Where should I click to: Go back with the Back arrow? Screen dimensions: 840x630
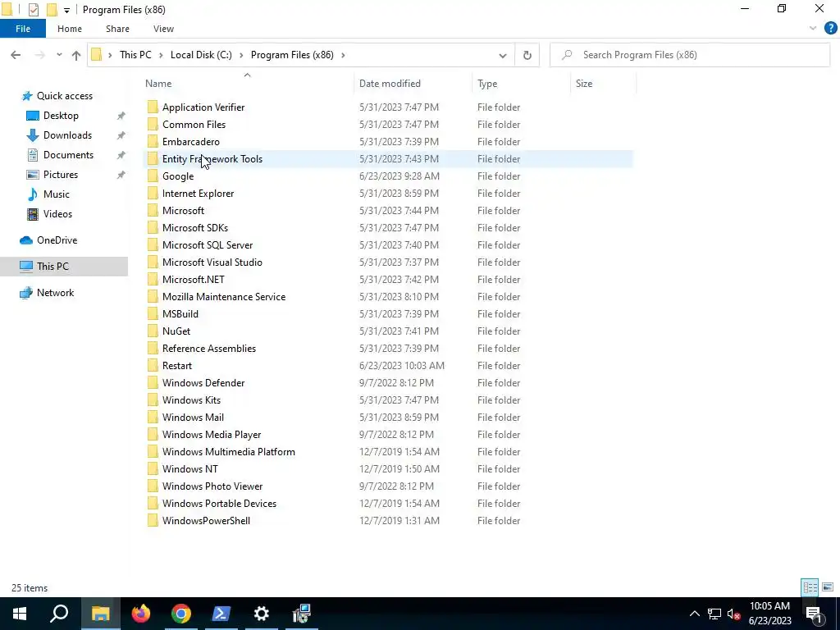pyautogui.click(x=16, y=55)
